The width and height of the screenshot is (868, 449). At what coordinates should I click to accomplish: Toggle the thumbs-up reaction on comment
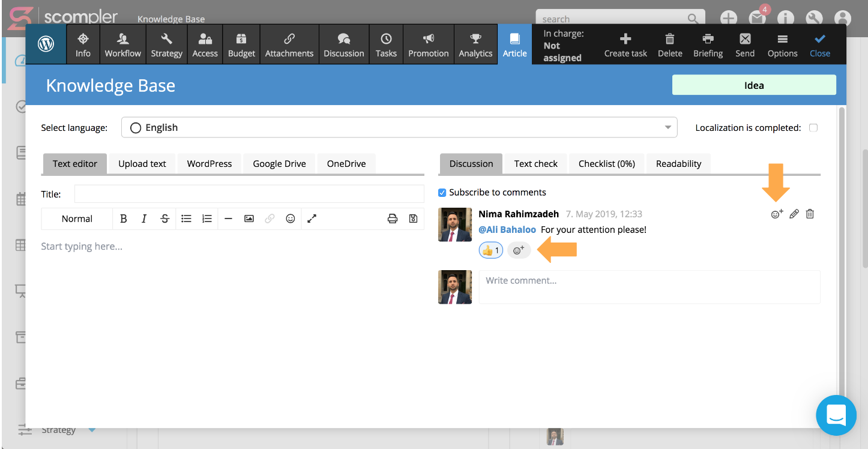click(x=490, y=250)
